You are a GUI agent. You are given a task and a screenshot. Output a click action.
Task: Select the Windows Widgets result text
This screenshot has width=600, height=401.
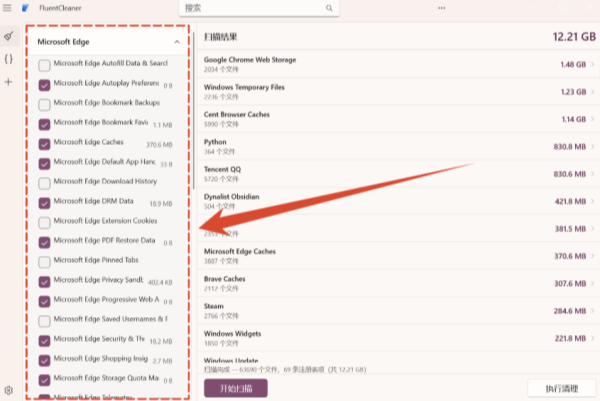coord(232,334)
